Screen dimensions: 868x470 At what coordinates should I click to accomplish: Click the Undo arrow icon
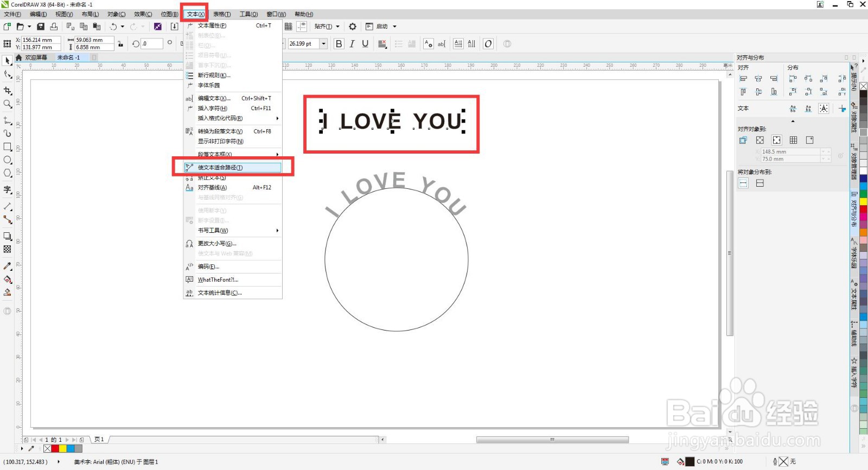coord(113,26)
